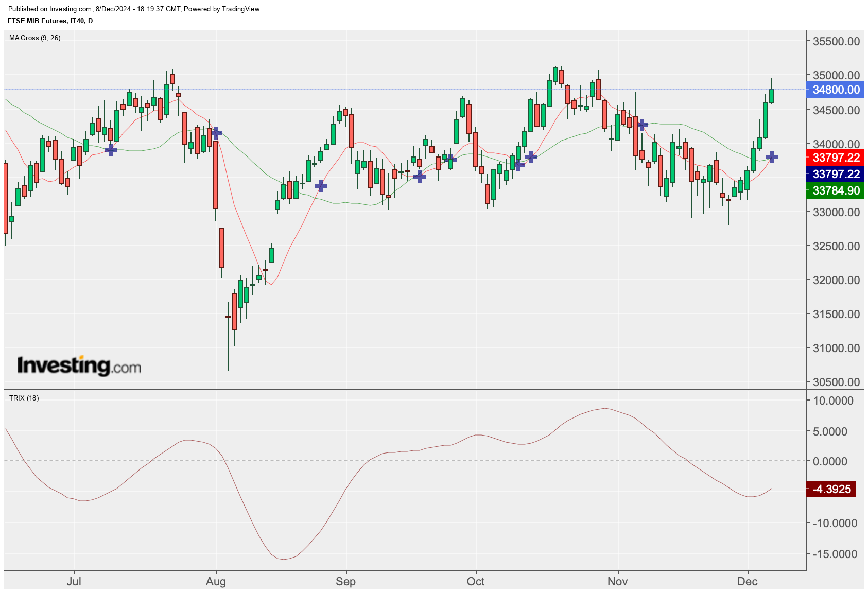Click the FTSE MIB Futures chart title

(x=50, y=21)
